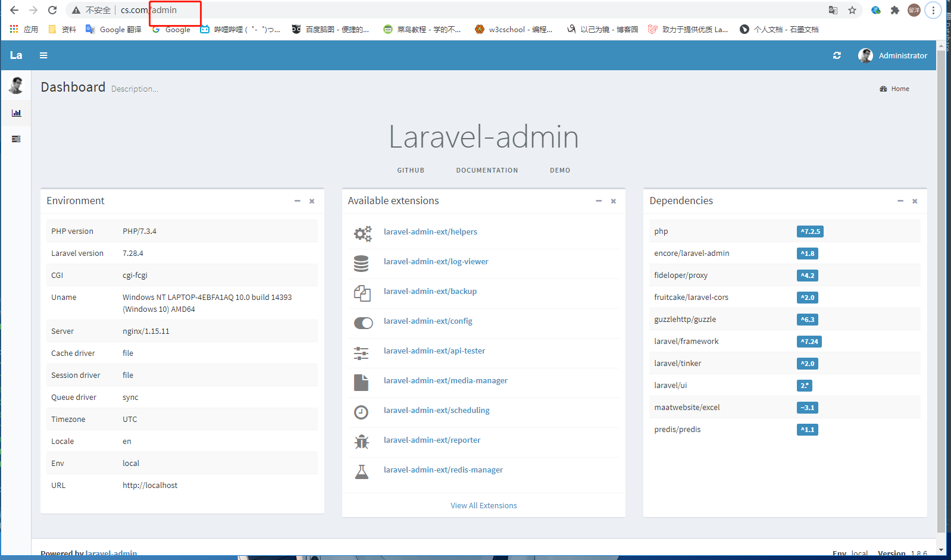Open the Administrator user menu
This screenshot has height=560, width=951.
(893, 55)
